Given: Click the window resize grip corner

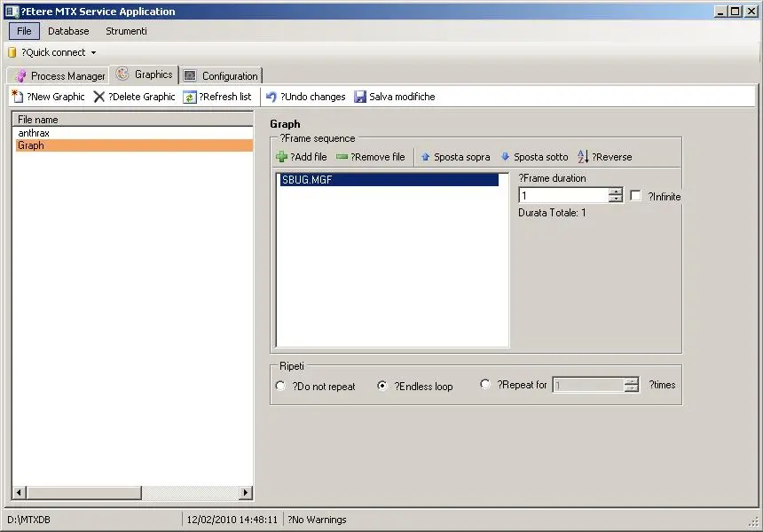Looking at the screenshot, I should (753, 522).
